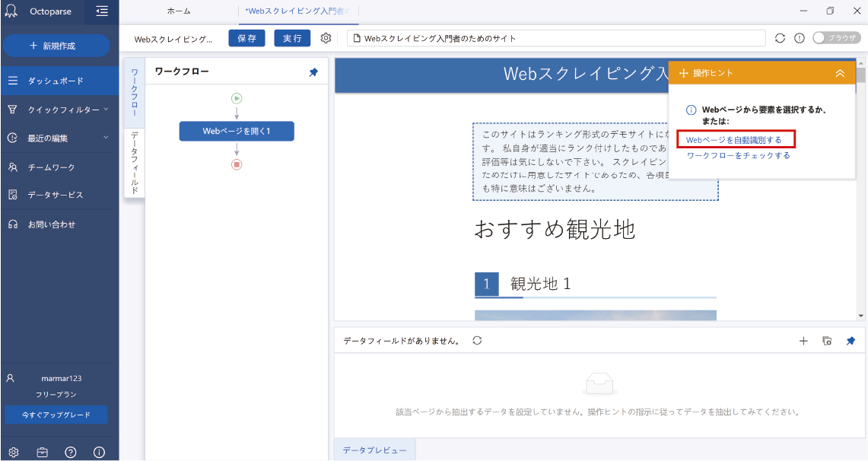Click the settings gear next to 実行 button
868x461 pixels.
pos(326,38)
